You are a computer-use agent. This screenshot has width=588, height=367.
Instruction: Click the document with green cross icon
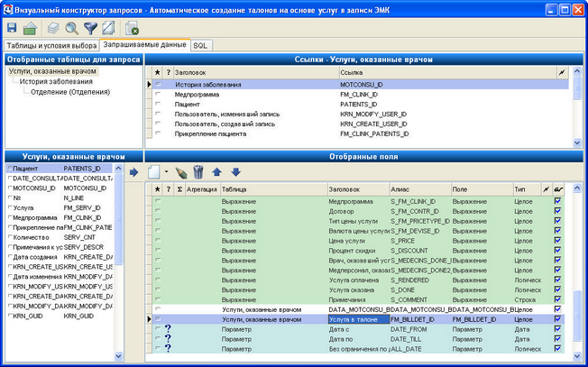[x=132, y=28]
